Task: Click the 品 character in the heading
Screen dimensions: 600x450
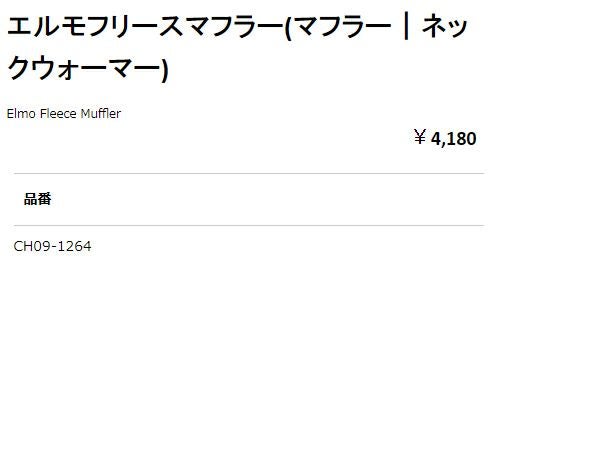Action: pos(30,199)
